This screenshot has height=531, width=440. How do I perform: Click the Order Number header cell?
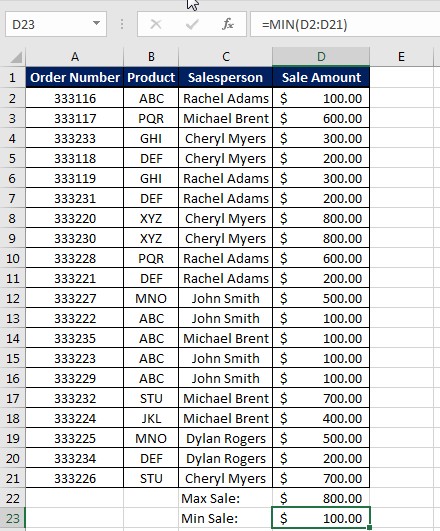click(75, 78)
